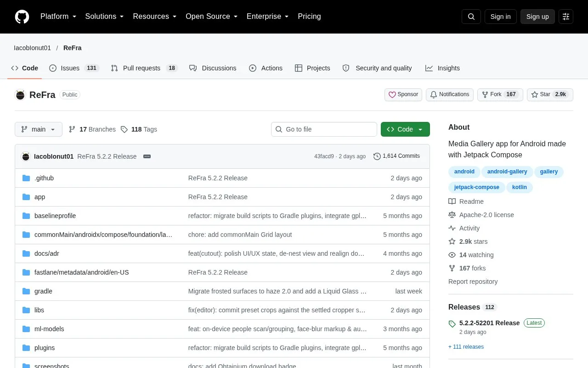Click the + 111 releases link
This screenshot has height=368, width=588.
[x=466, y=347]
